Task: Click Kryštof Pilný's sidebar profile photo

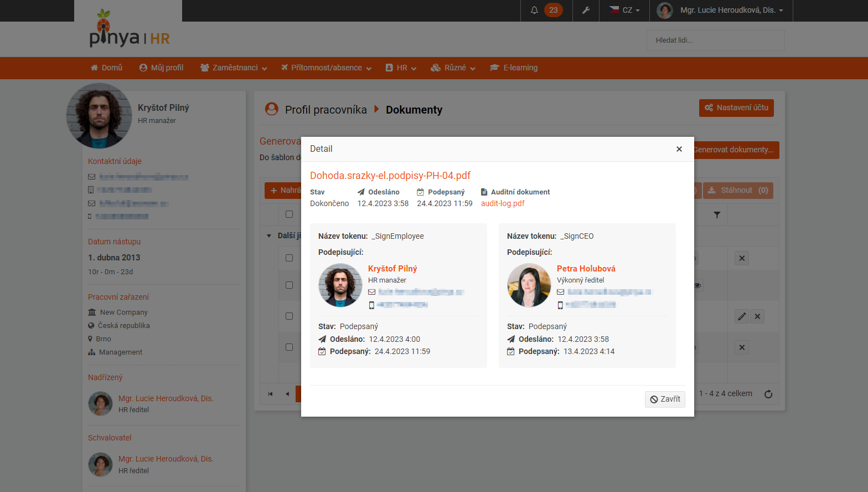Action: 99,115
